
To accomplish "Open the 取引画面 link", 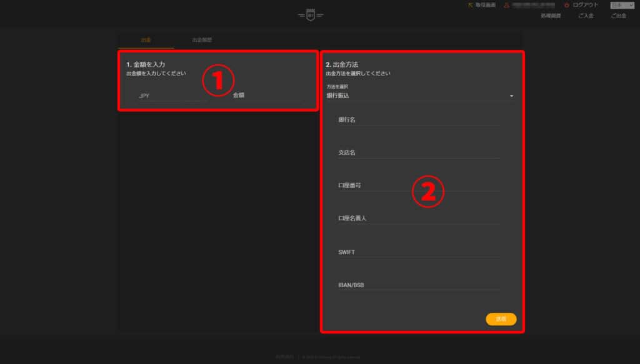I will (486, 5).
